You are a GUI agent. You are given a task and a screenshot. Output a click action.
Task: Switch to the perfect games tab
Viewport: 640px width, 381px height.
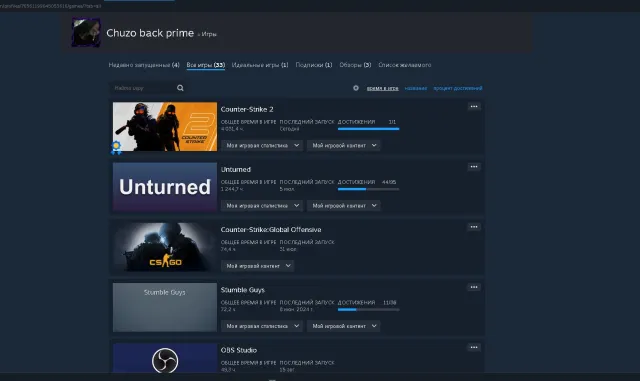[x=260, y=65]
